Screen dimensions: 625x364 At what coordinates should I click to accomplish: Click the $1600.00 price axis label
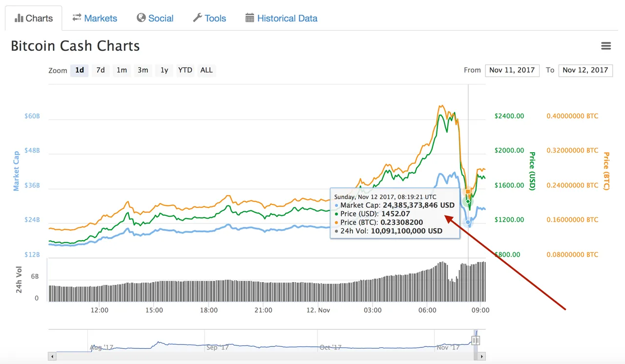[509, 185]
